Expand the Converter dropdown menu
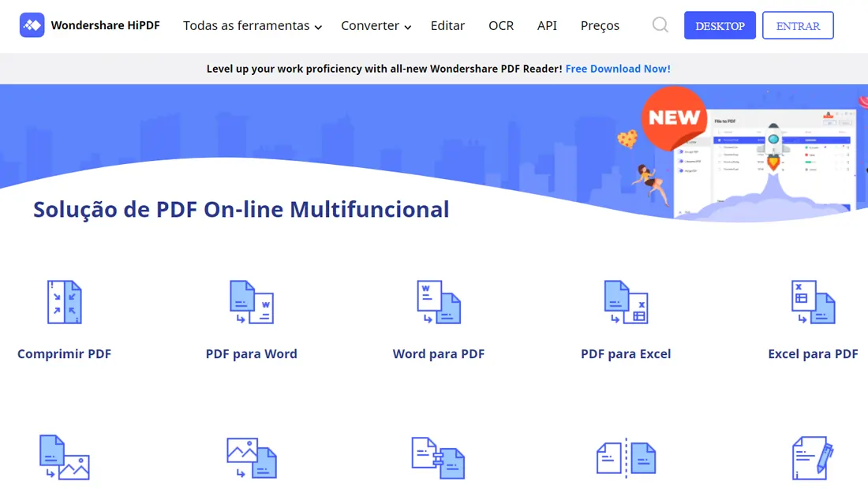Screen dimensions: 868x489 tap(376, 25)
